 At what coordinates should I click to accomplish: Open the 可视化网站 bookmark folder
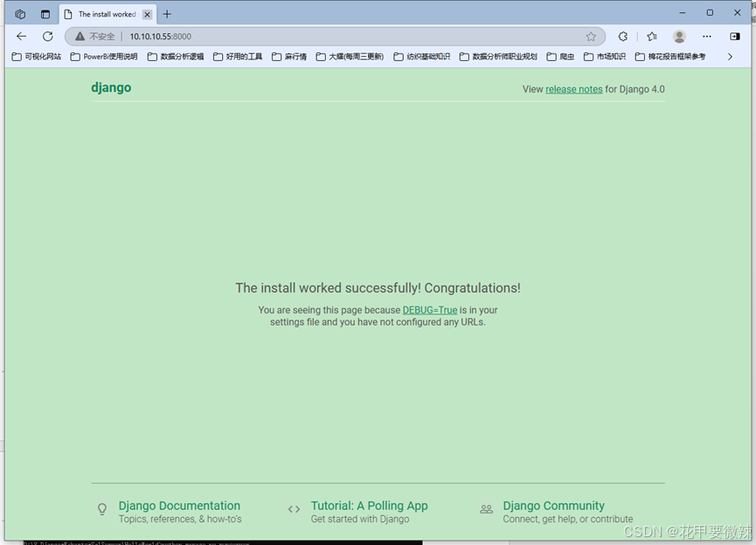point(37,57)
